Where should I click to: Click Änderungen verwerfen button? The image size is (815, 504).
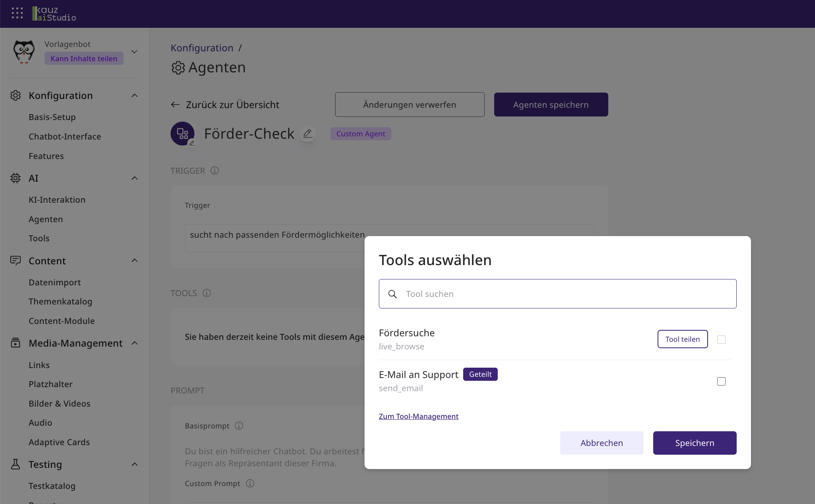pos(409,105)
